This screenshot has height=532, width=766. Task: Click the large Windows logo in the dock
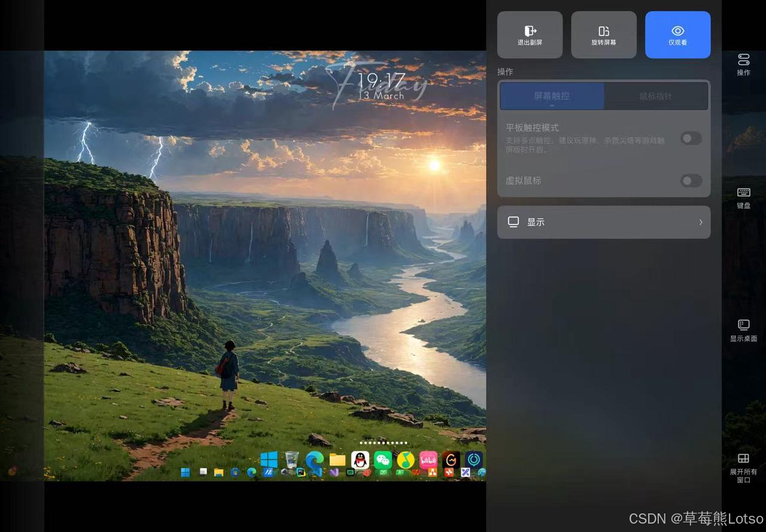coord(269,460)
